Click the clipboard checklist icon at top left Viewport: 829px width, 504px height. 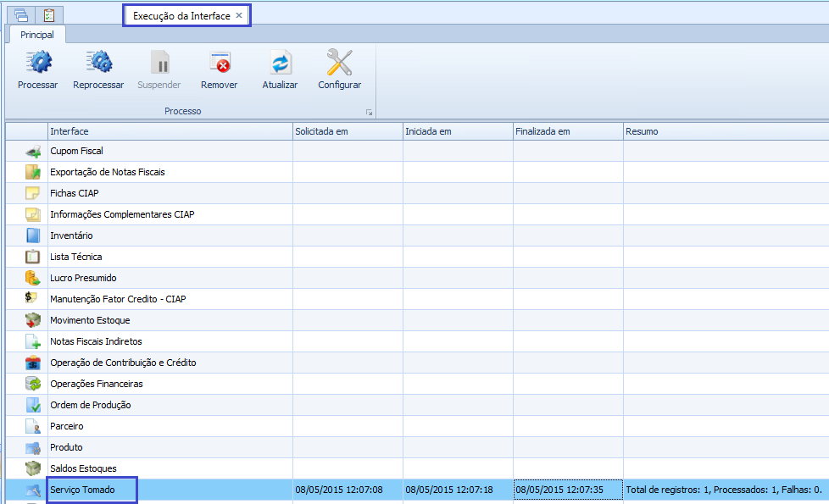coord(48,14)
